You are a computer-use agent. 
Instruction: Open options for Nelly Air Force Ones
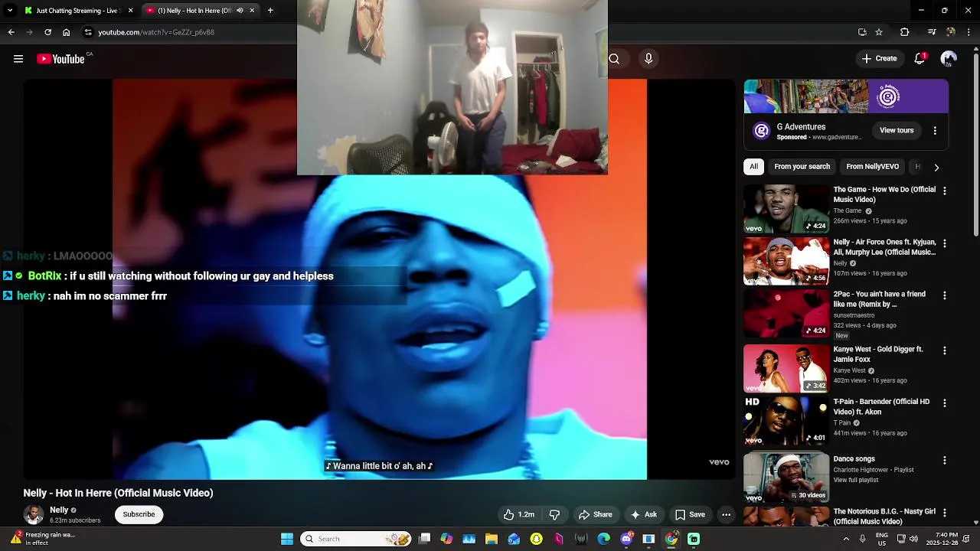pyautogui.click(x=944, y=243)
